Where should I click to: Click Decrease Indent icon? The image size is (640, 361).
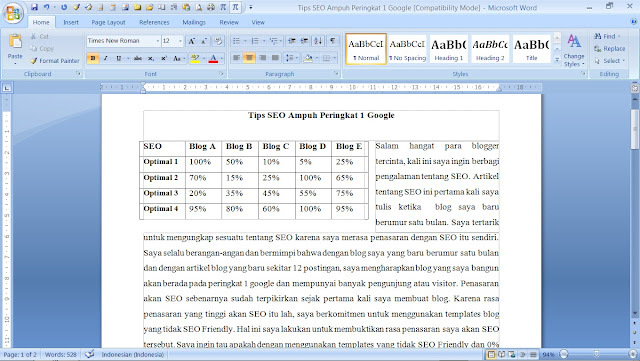[292, 41]
